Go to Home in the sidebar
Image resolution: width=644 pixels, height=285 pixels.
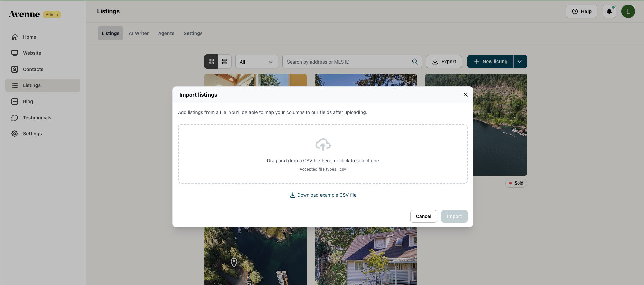click(x=43, y=37)
